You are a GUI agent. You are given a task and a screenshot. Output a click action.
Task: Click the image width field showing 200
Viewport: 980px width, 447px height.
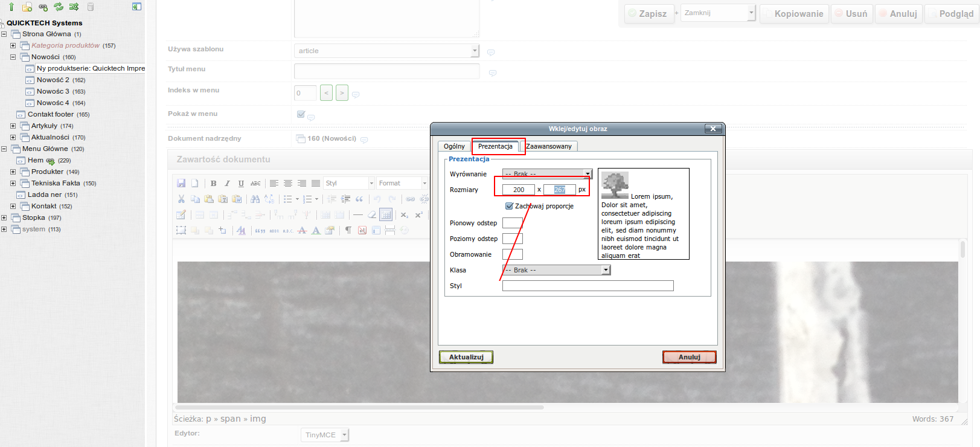[519, 190]
